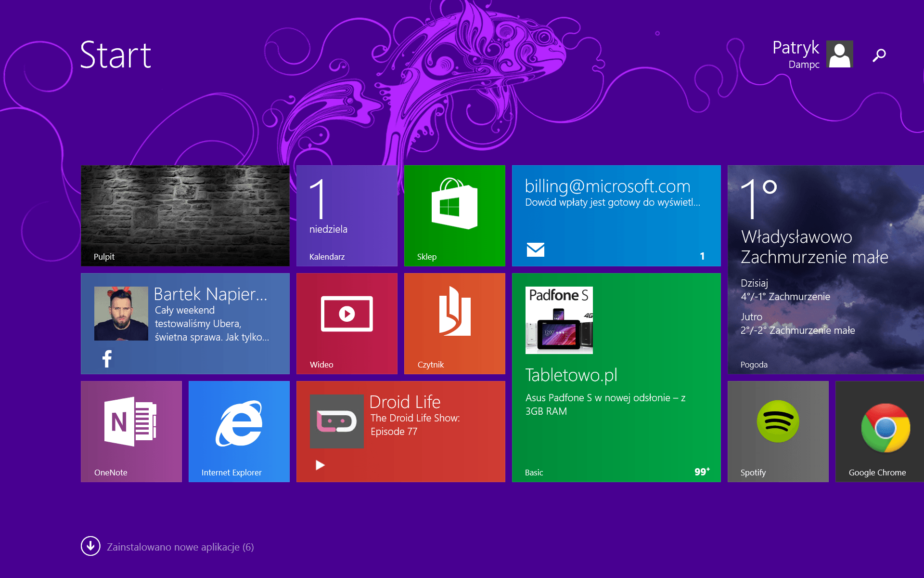This screenshot has width=924, height=578.
Task: Click the mail envelope icon
Action: coord(536,250)
